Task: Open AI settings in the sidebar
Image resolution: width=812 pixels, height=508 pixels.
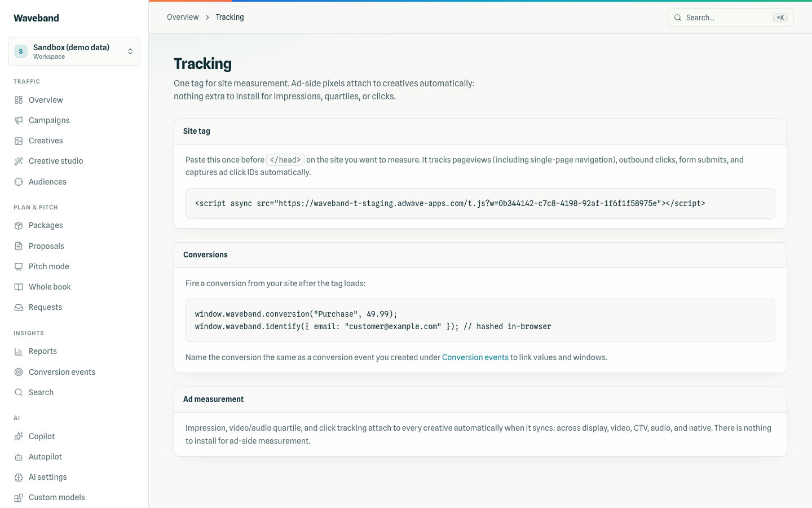Action: point(74,477)
